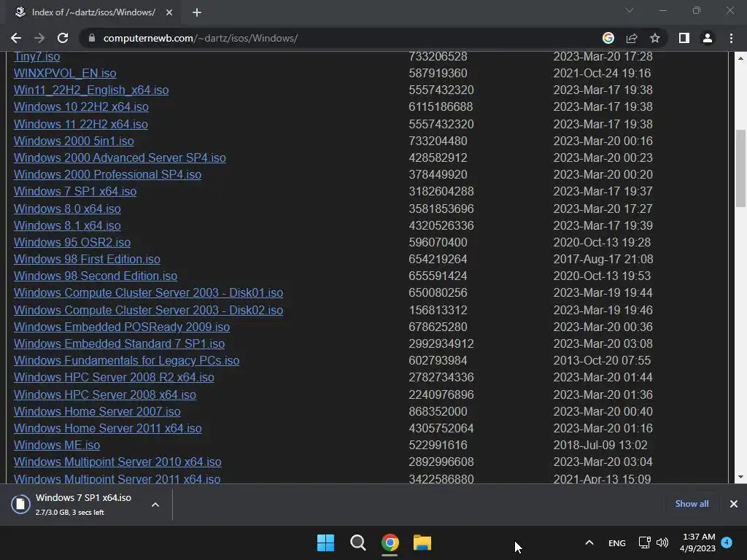Image resolution: width=747 pixels, height=560 pixels.
Task: Download Compute Cluster Server 2003 Disk01.iso
Action: [148, 293]
